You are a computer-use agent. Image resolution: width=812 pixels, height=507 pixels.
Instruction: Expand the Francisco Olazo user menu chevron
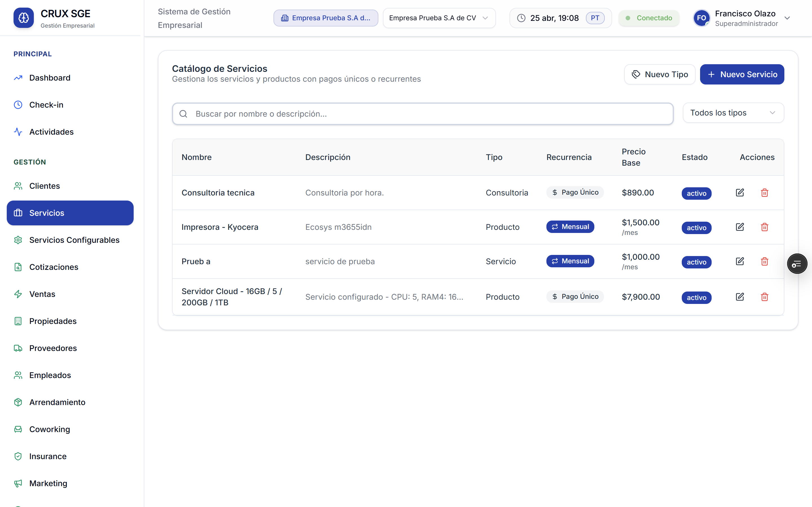(x=787, y=18)
